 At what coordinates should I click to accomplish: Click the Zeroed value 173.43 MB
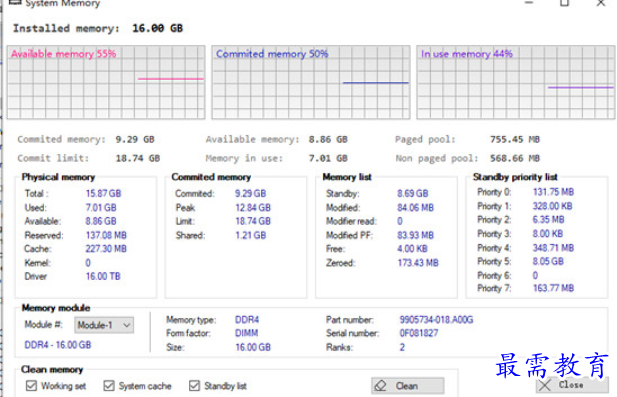coord(418,262)
